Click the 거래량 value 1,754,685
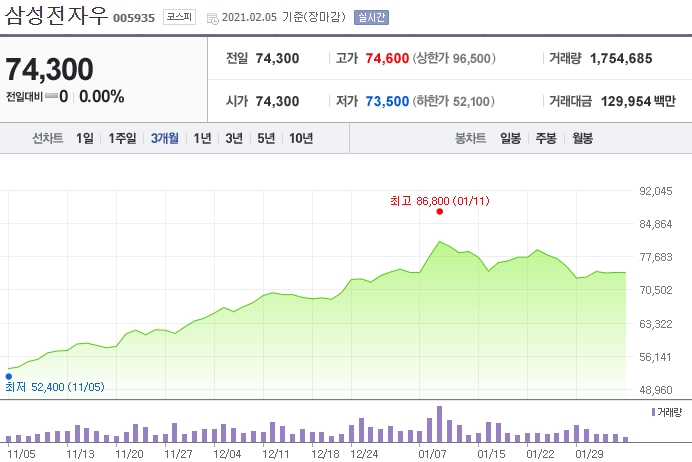This screenshot has height=462, width=692. (x=621, y=58)
